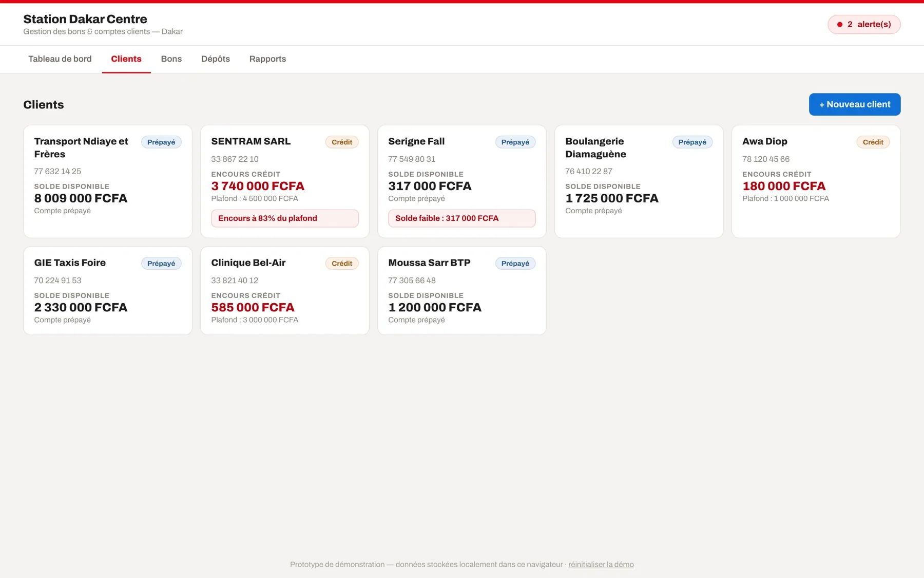Click the Prépayé badge on Moussa Sarr BTP
Screen dimensions: 924x578
click(515, 264)
